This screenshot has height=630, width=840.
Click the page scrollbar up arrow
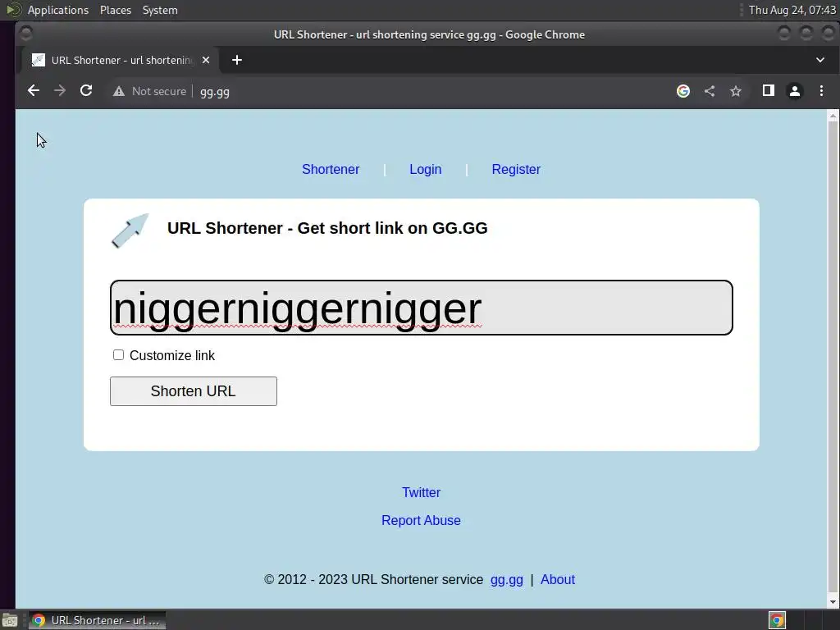833,115
